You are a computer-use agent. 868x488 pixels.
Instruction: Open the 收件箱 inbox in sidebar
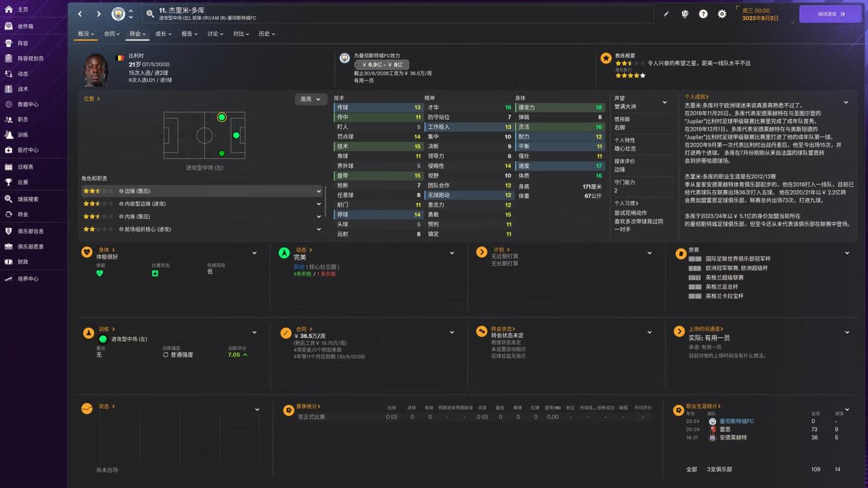(x=25, y=26)
